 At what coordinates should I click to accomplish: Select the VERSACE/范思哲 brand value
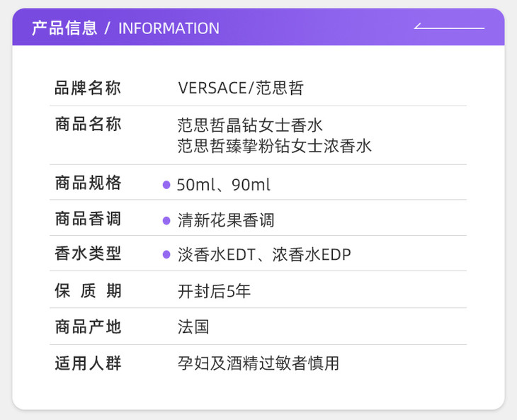[241, 89]
